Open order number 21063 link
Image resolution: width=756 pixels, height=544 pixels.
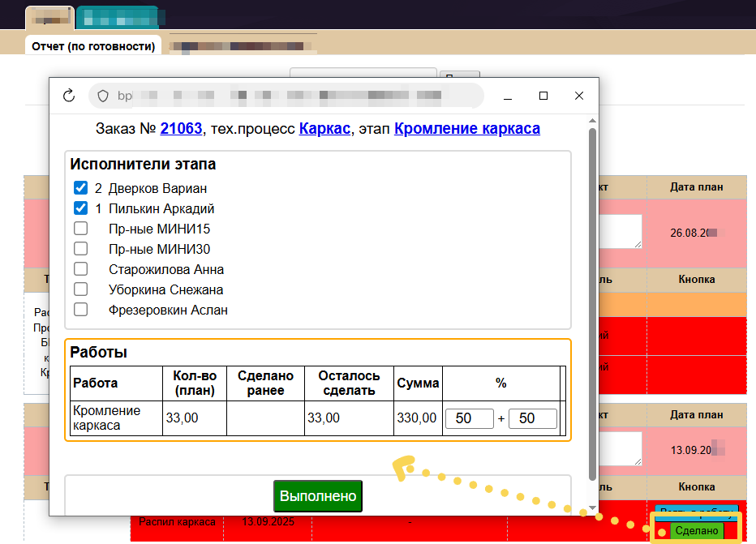[x=181, y=129]
